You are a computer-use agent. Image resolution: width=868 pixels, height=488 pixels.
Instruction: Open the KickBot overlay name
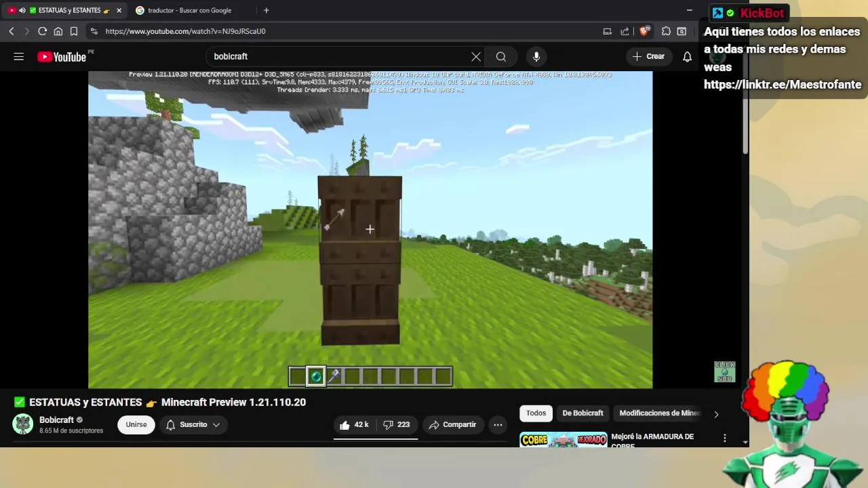coord(762,13)
